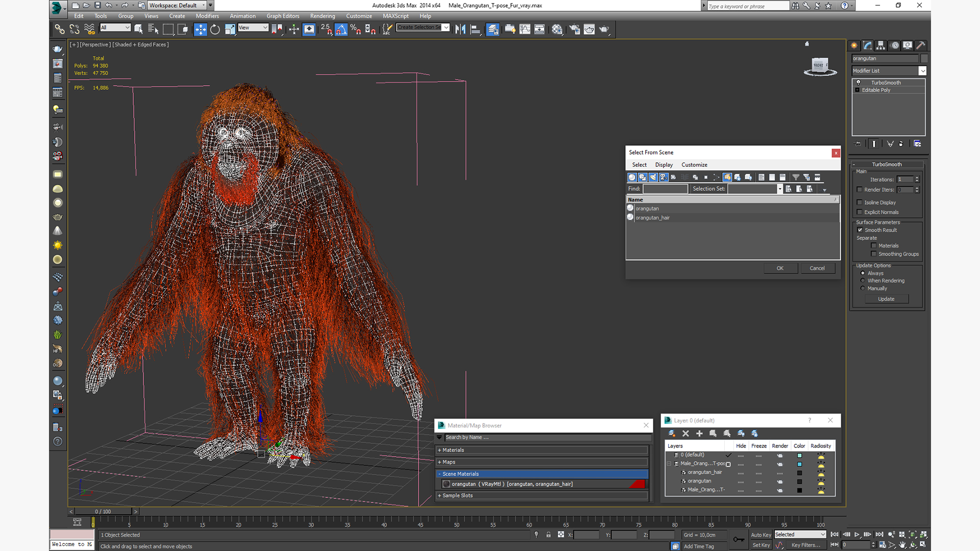Click Zoom Extents All Selected icon
Viewport: 980px width, 551px height.
click(x=923, y=535)
